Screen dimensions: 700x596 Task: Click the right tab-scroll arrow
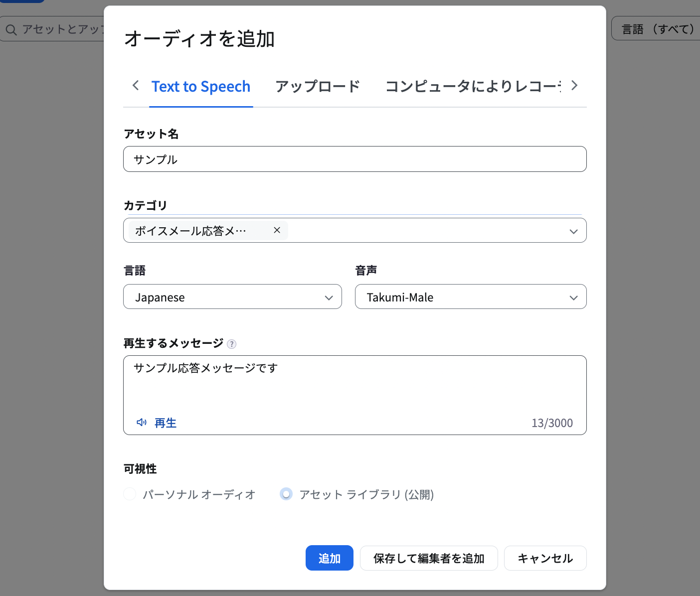574,86
